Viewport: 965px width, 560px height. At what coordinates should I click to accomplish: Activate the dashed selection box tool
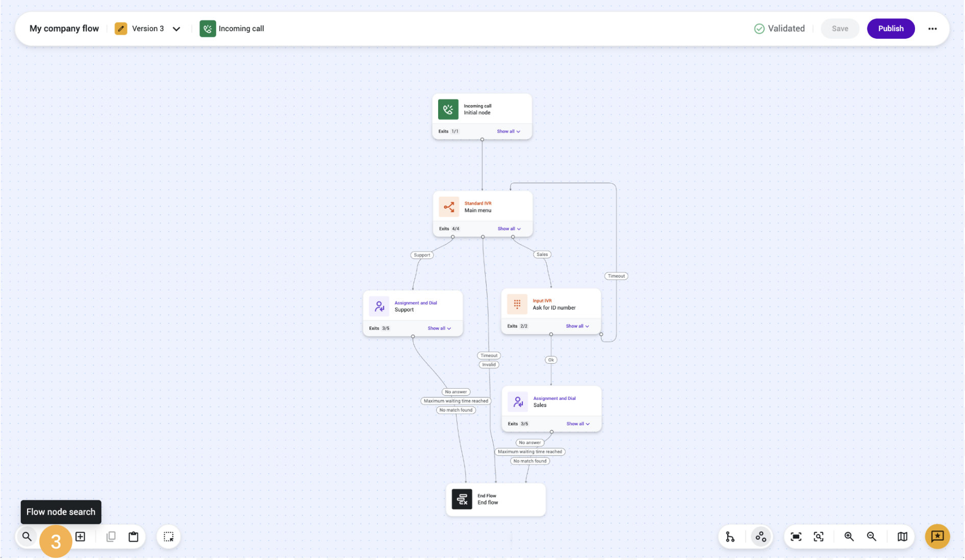[168, 537]
